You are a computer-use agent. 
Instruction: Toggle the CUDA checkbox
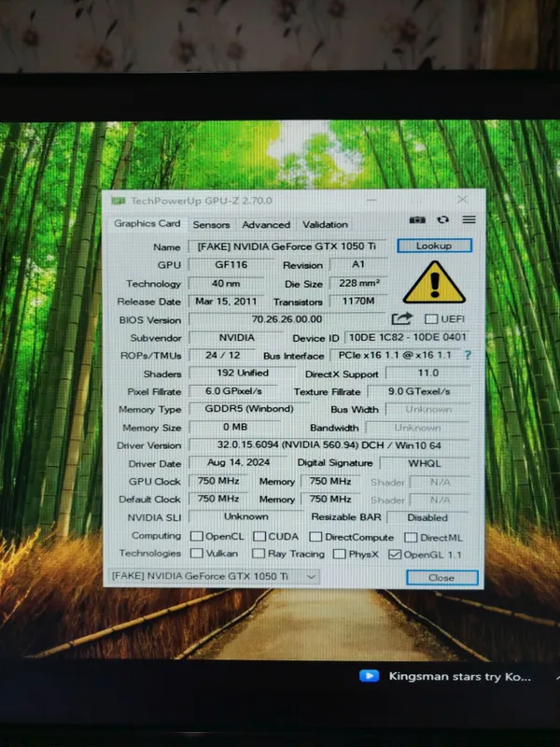click(x=259, y=536)
